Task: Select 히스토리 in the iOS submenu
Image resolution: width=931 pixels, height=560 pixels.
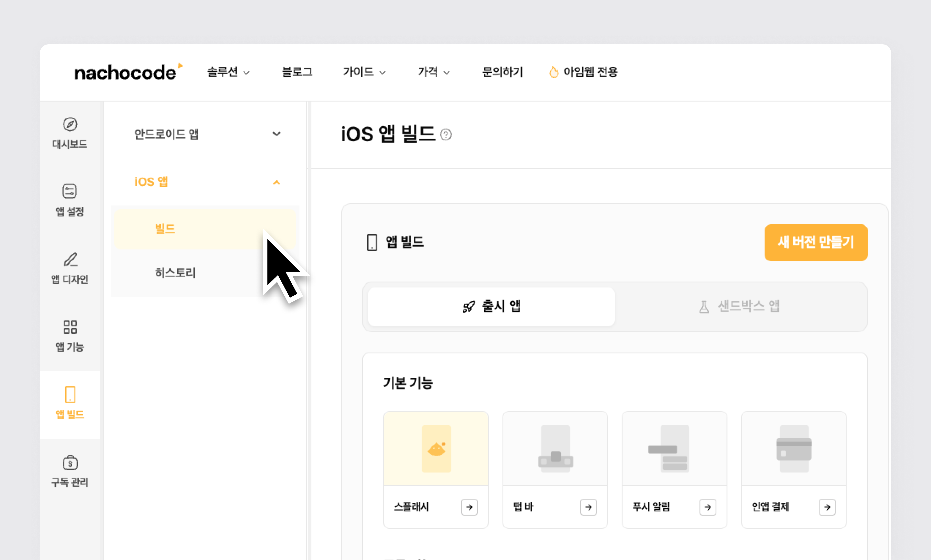Action: 175,273
